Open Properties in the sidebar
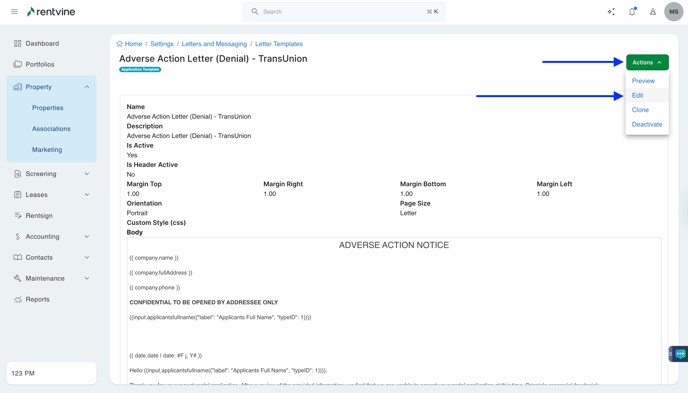 pyautogui.click(x=47, y=108)
